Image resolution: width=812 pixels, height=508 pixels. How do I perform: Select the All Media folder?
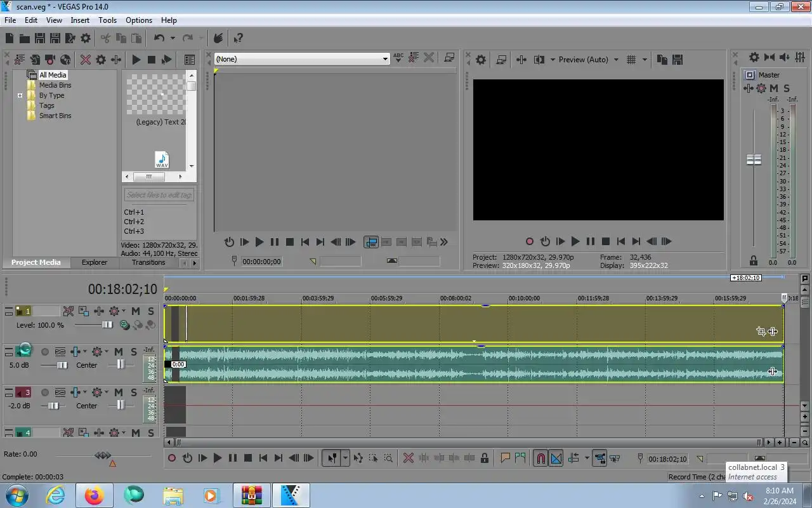pyautogui.click(x=53, y=75)
